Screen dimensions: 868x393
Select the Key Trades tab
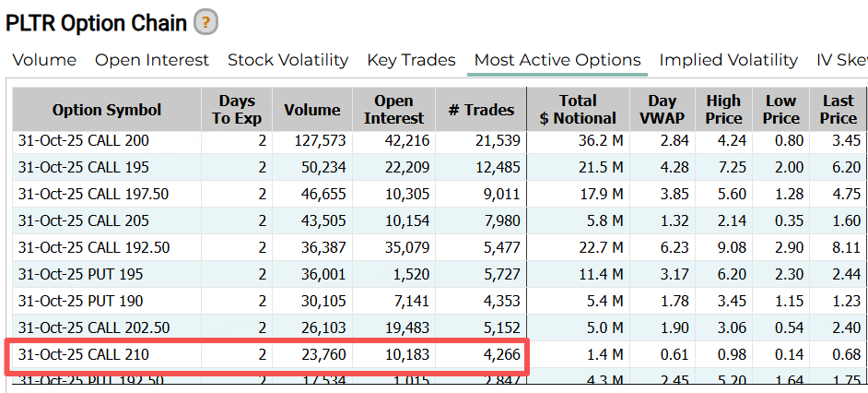[411, 60]
